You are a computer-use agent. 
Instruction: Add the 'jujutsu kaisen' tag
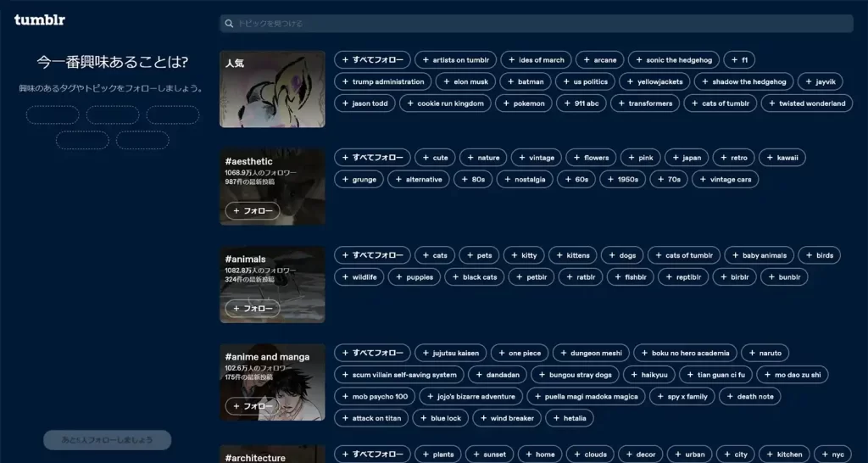tap(448, 353)
